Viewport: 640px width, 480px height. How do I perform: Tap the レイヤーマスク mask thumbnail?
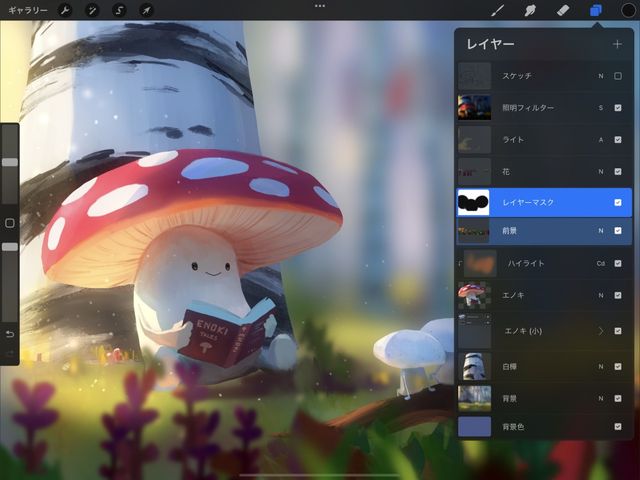473,202
